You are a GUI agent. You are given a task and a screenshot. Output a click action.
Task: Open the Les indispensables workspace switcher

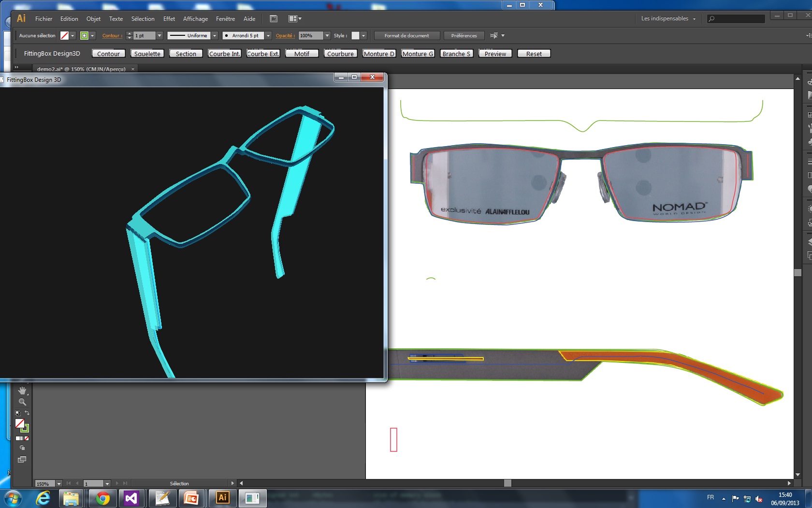pos(668,19)
